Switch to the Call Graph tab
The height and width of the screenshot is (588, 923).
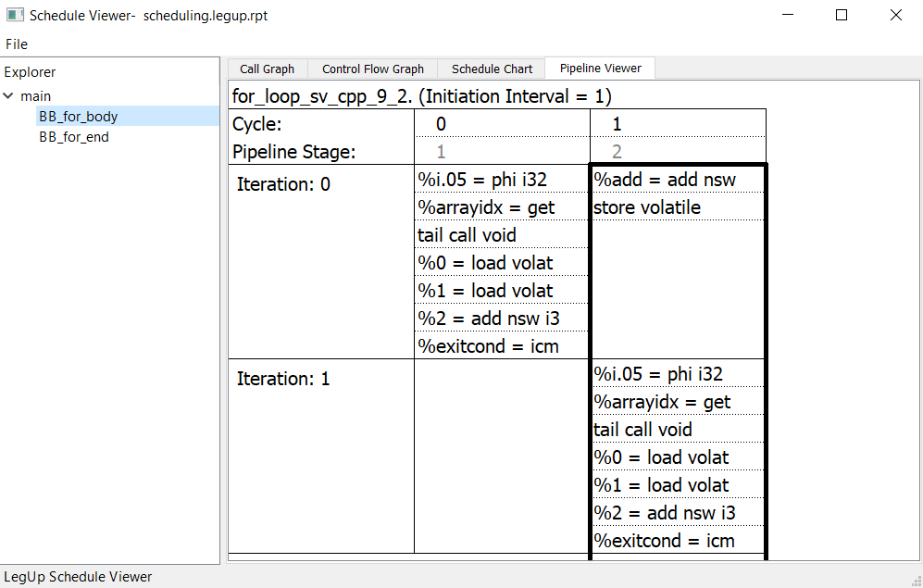(268, 69)
